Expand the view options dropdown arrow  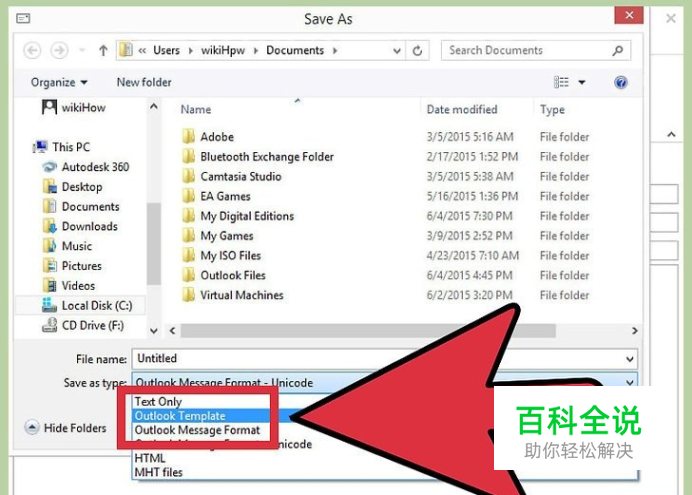582,82
